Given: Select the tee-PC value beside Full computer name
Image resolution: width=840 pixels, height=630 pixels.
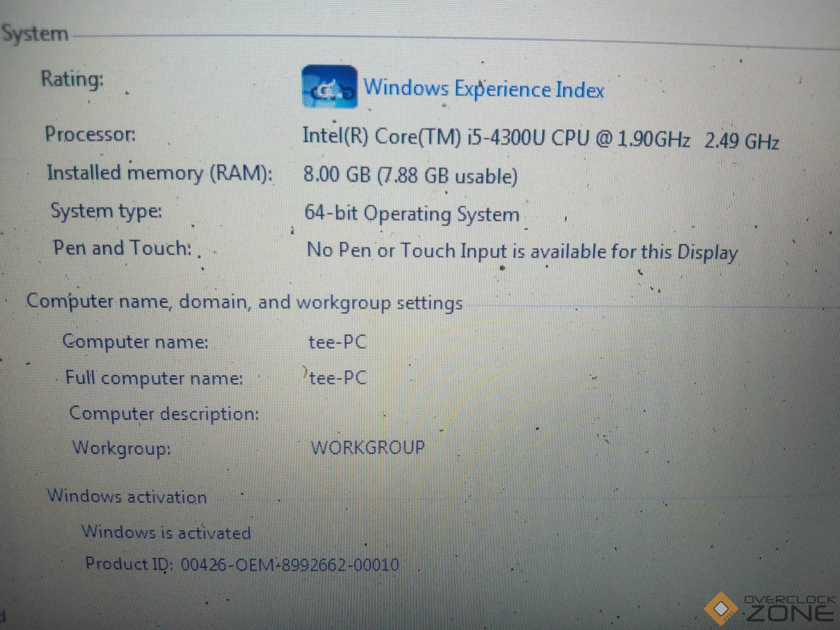Looking at the screenshot, I should point(337,377).
